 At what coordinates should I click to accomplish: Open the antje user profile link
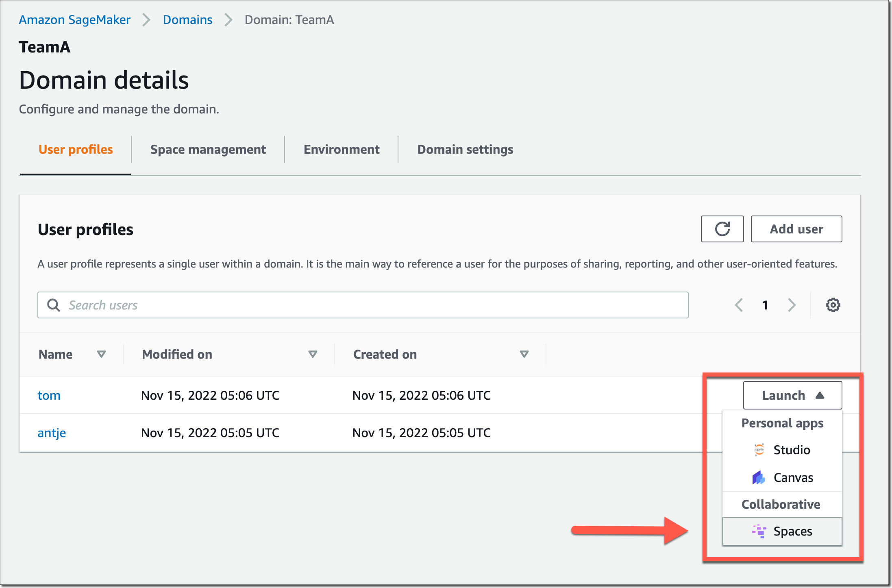tap(52, 433)
